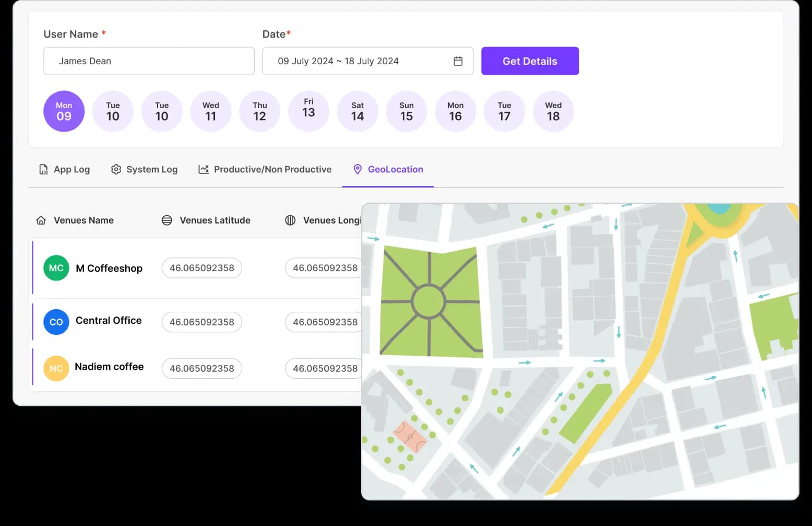Click the sports court on the map
This screenshot has width=812, height=526.
point(410,437)
